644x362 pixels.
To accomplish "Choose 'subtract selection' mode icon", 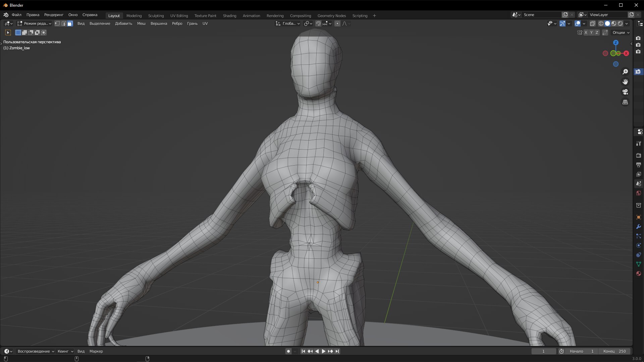I will (x=31, y=33).
